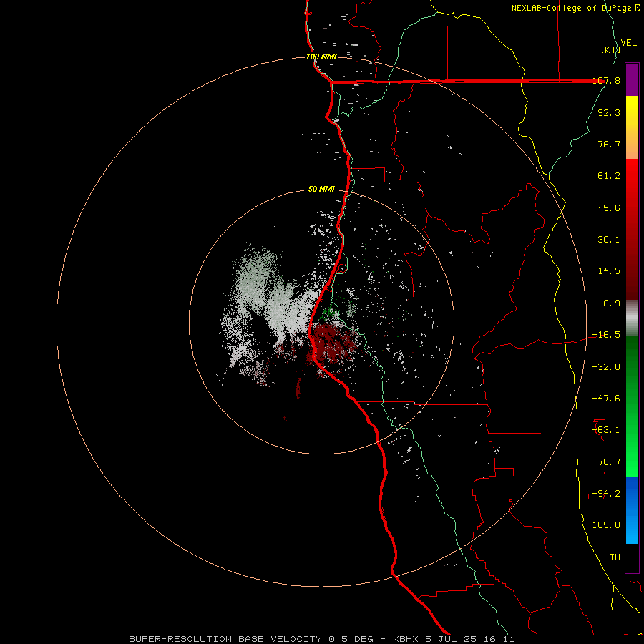The width and height of the screenshot is (644, 644).
Task: Click the "TH" threshold legend label
Action: [x=615, y=557]
